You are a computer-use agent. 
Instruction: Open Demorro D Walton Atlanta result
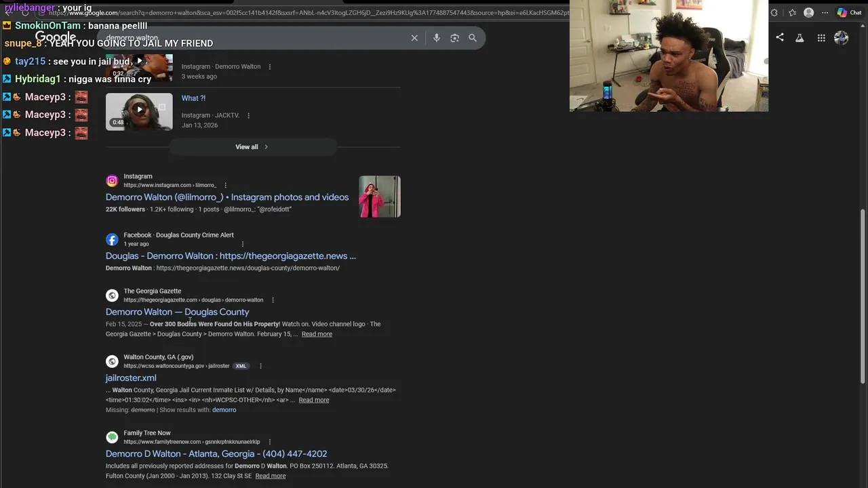[216, 454]
